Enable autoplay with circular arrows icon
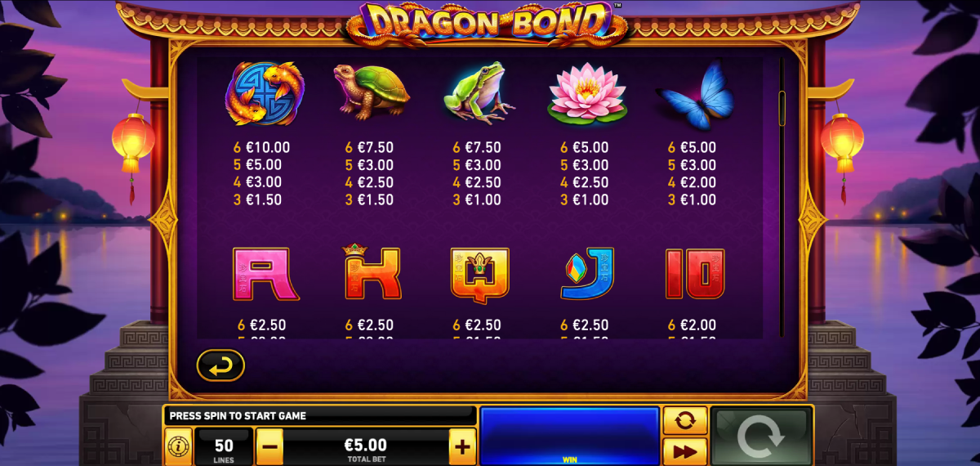The height and width of the screenshot is (466, 980). click(x=685, y=420)
